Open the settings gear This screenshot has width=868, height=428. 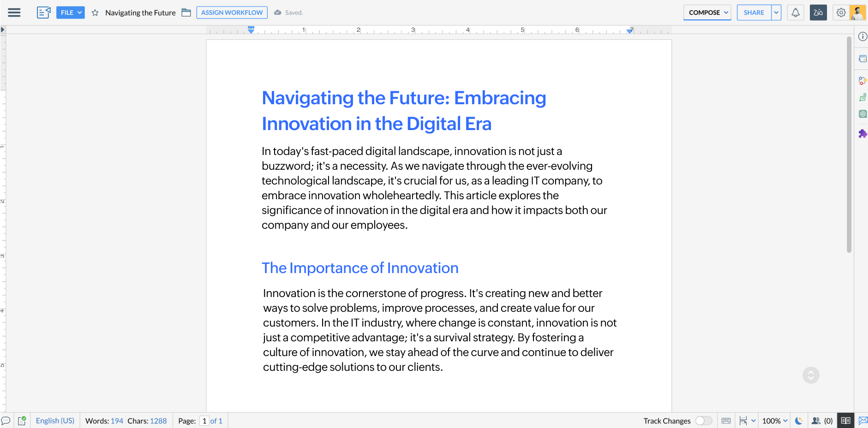tap(841, 12)
